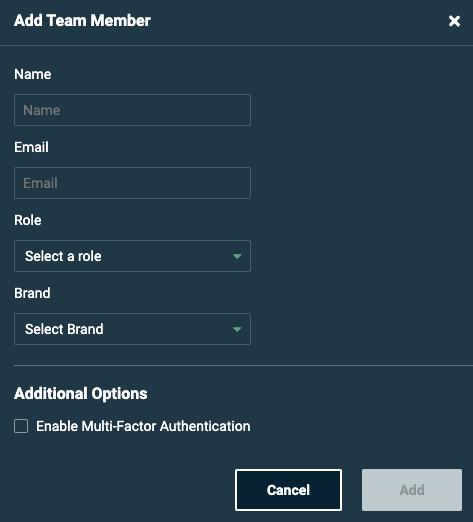
Task: Click the Email placeholder text
Action: pos(40,183)
